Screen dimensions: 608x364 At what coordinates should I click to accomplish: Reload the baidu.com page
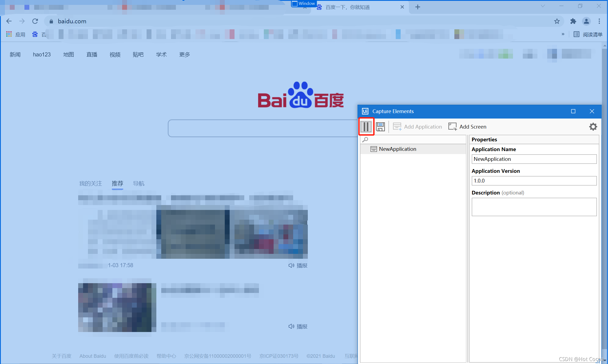[x=35, y=21]
